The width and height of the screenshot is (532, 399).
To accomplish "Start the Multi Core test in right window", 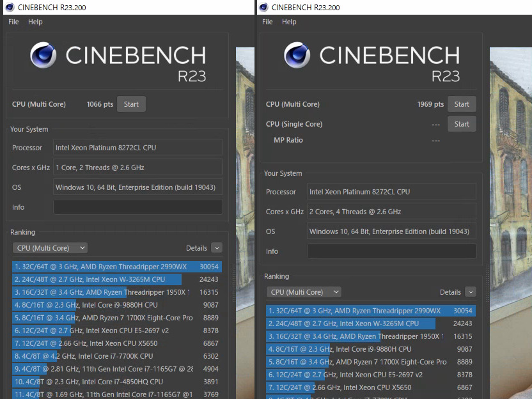I will [462, 104].
